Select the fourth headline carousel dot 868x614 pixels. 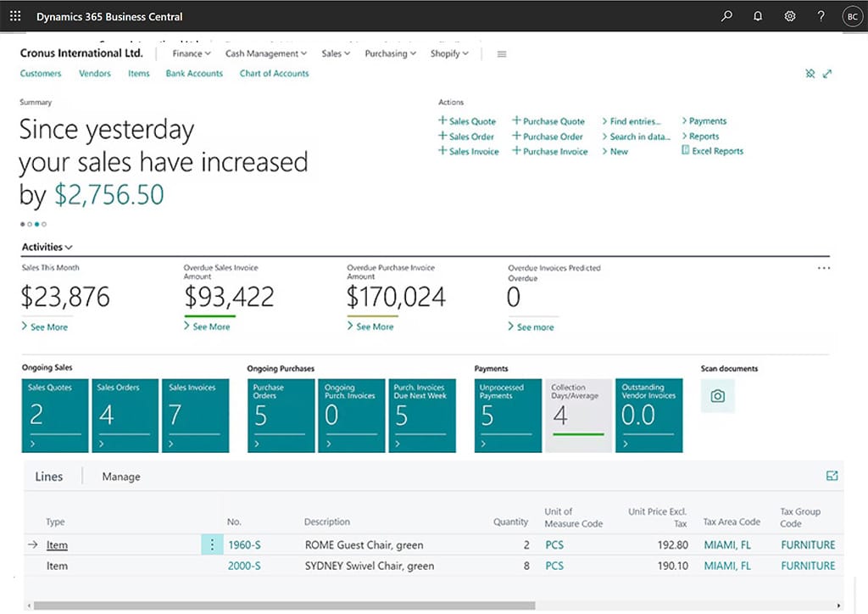[44, 224]
